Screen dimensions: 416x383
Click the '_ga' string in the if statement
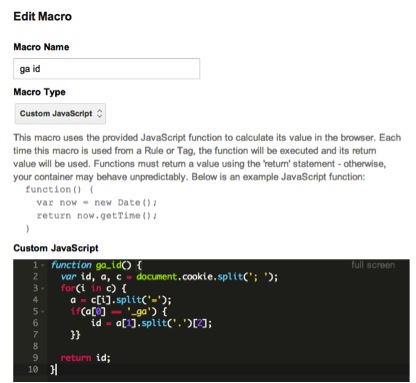137,312
